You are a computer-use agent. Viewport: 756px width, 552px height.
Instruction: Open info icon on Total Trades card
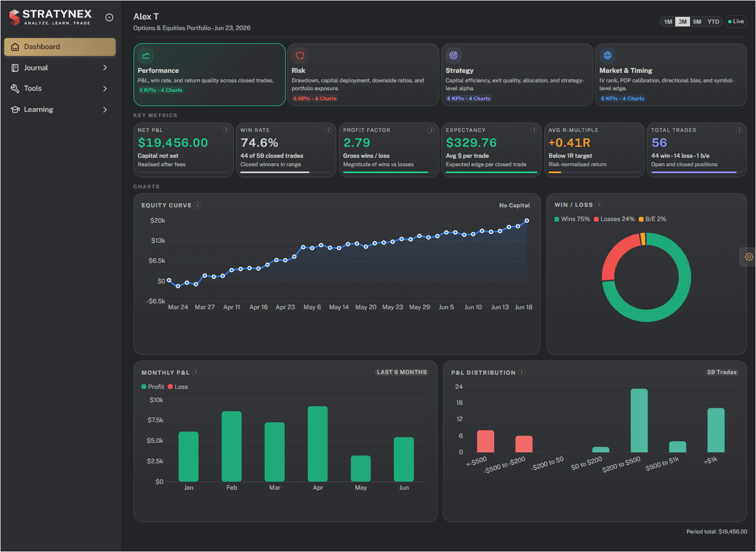coord(739,130)
